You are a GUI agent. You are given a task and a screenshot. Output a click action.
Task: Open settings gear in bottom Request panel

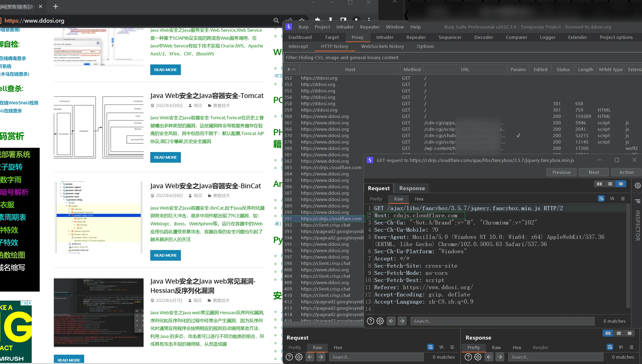(299, 357)
